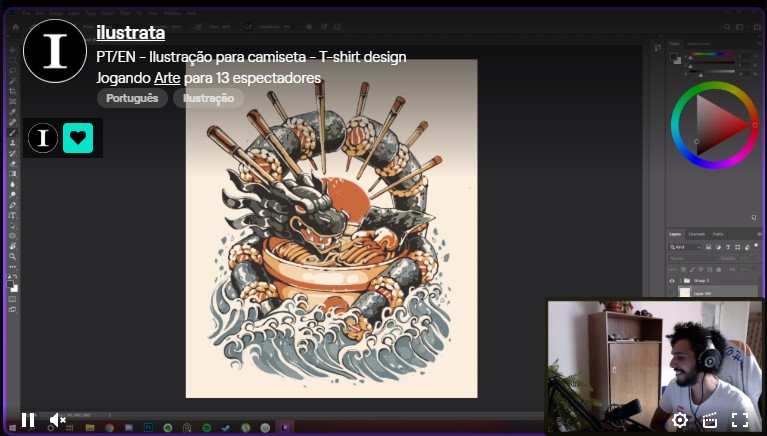Click the hue ring of color wheel
The height and width of the screenshot is (436, 767).
point(714,86)
